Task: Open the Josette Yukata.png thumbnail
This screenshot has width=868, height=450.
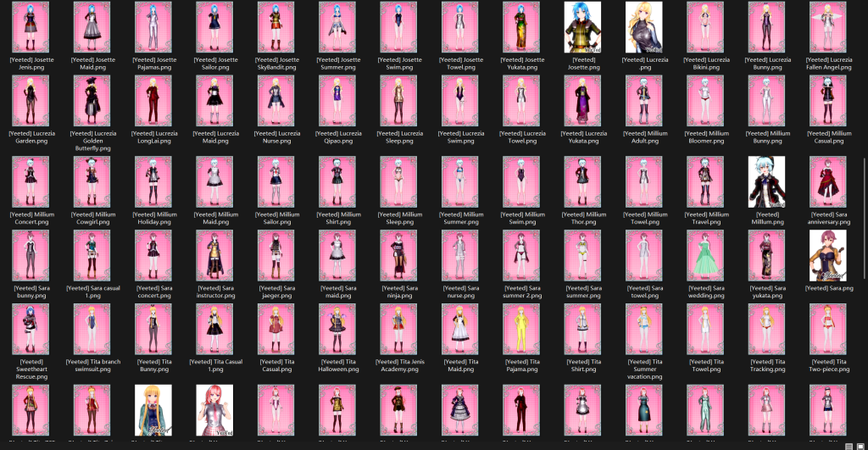Action: (x=522, y=27)
